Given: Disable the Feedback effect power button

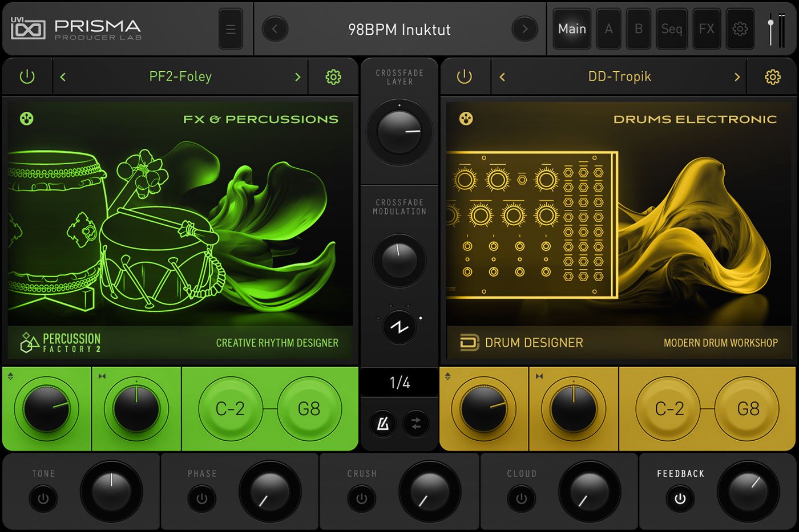Looking at the screenshot, I should pos(680,499).
